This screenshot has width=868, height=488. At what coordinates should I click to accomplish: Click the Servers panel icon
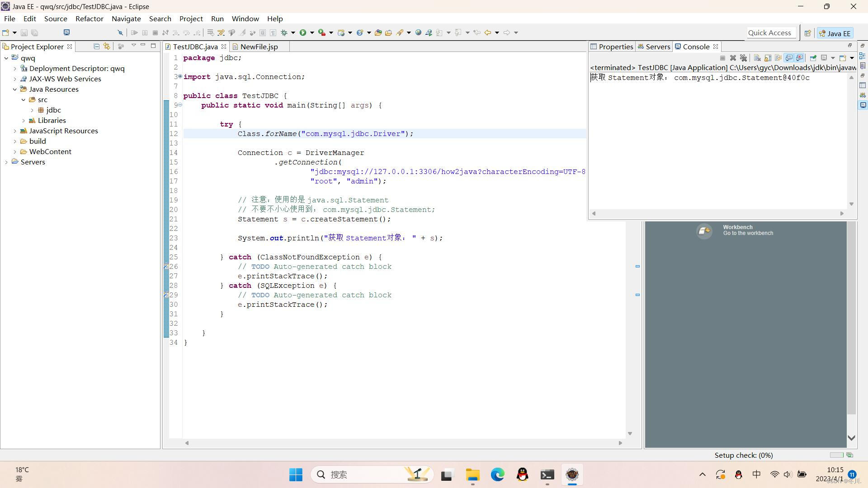(x=640, y=46)
